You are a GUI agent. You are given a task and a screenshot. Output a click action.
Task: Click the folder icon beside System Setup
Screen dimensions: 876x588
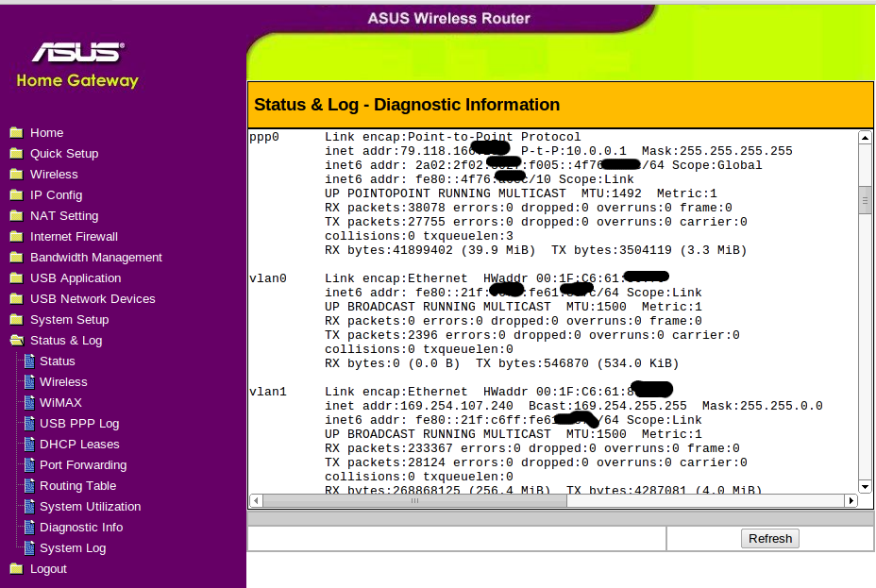click(x=16, y=319)
